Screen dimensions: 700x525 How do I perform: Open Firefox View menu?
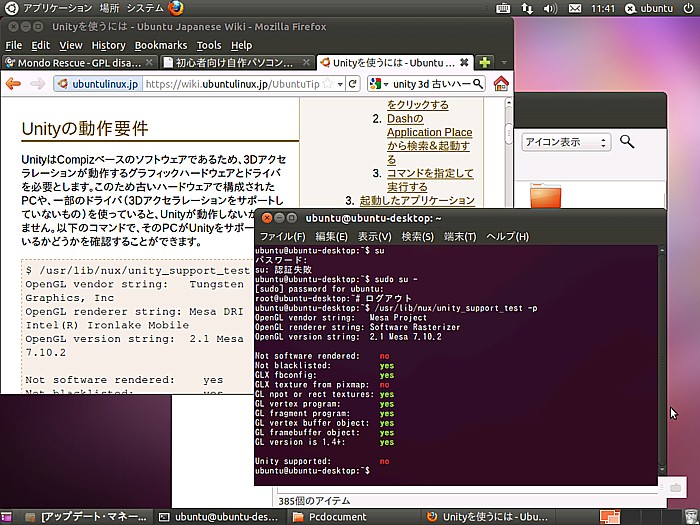click(71, 45)
